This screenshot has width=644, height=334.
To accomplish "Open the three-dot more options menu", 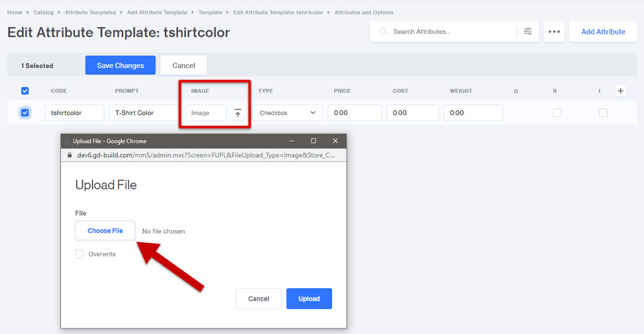I will [x=554, y=31].
